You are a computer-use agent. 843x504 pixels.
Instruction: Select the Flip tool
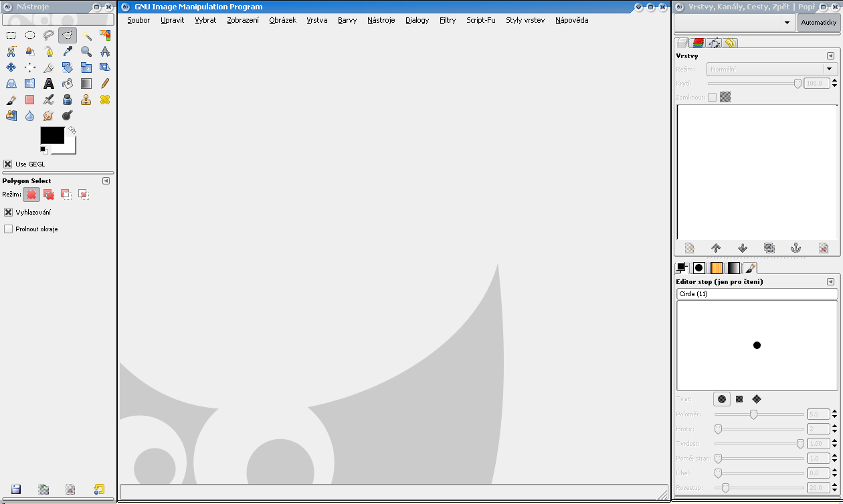pos(30,84)
